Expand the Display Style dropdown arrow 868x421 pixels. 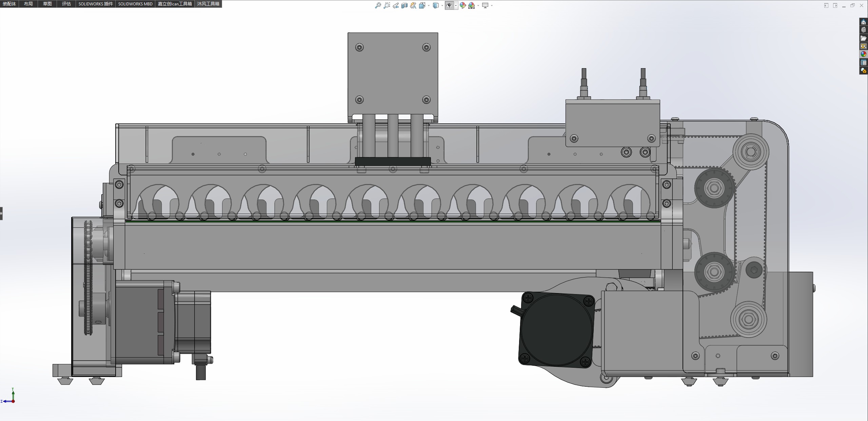(442, 5)
